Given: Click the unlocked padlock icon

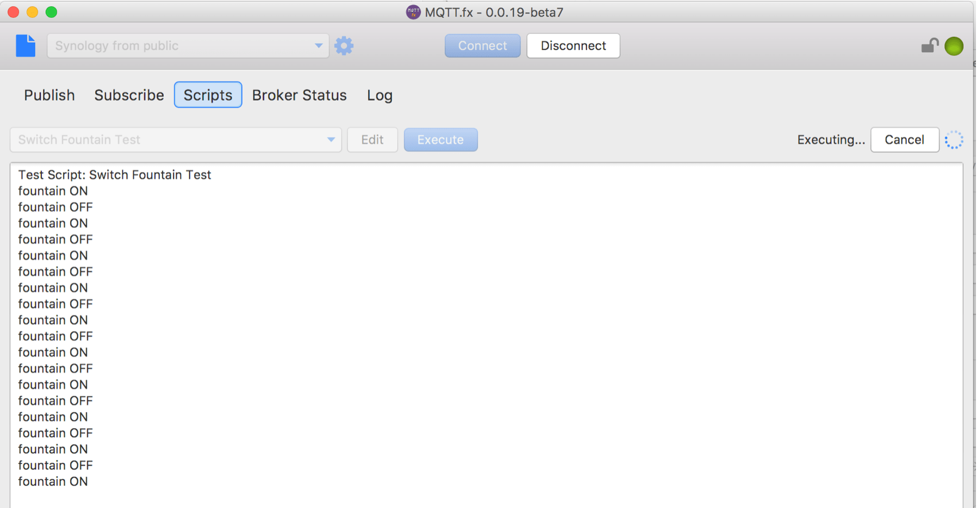Looking at the screenshot, I should point(929,46).
